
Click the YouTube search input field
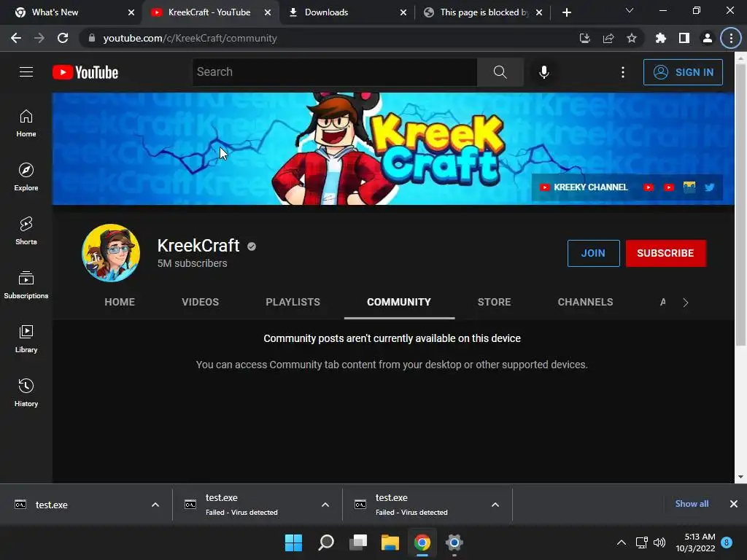tap(334, 72)
